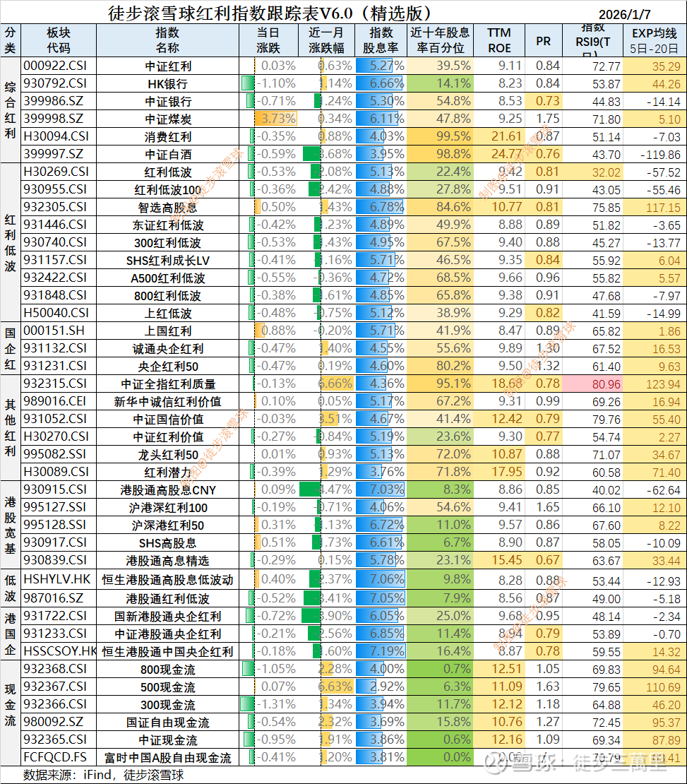Click the index name SHS高股息
Viewport: 687px width, 784px height.
click(x=167, y=543)
